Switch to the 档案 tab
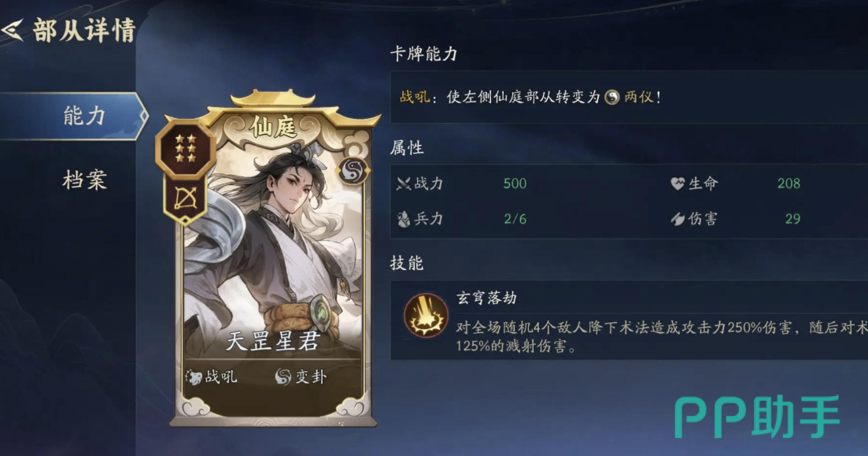Screen dimensions: 868x456 tap(84, 180)
